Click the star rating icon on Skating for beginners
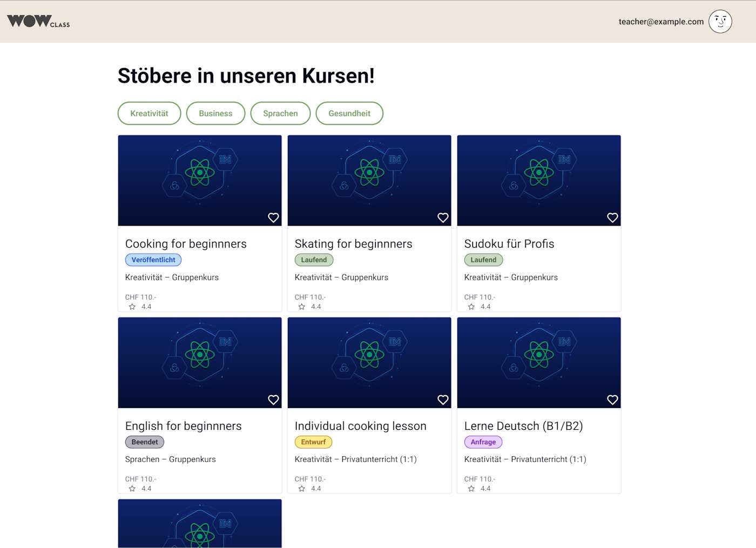This screenshot has height=548, width=756. click(302, 307)
